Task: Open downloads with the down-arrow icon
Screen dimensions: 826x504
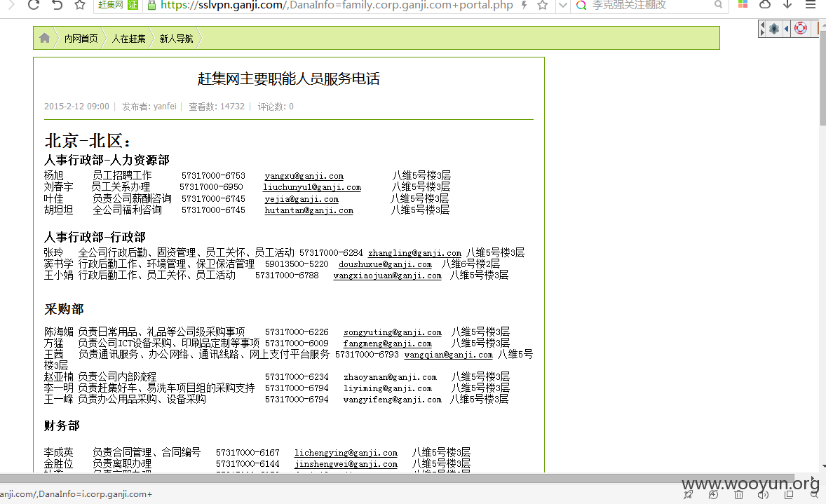Action: pos(787,4)
